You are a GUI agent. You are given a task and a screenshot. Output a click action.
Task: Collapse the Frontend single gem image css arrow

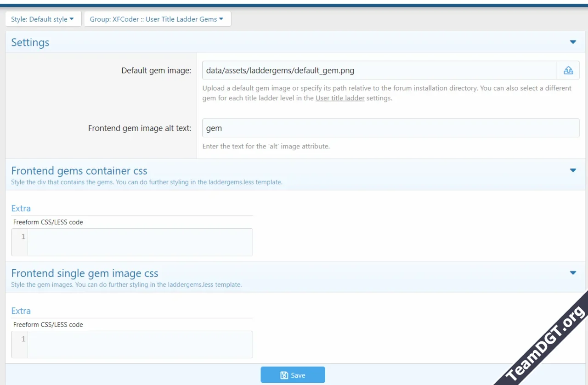pos(573,273)
